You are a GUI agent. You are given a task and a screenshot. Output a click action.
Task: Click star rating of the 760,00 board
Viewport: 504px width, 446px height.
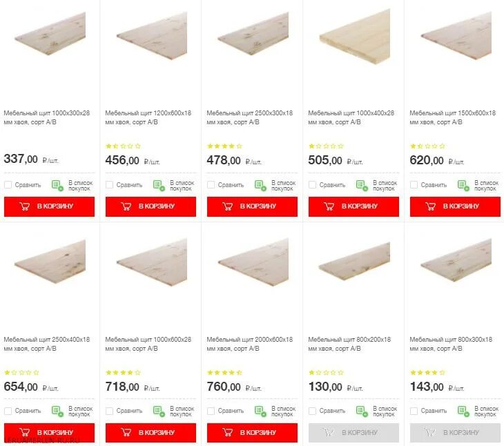point(224,373)
